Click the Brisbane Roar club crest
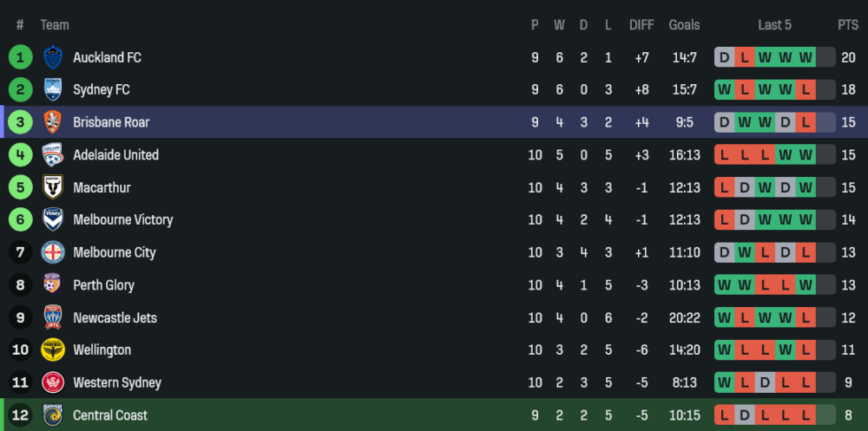This screenshot has width=868, height=431. tap(53, 122)
